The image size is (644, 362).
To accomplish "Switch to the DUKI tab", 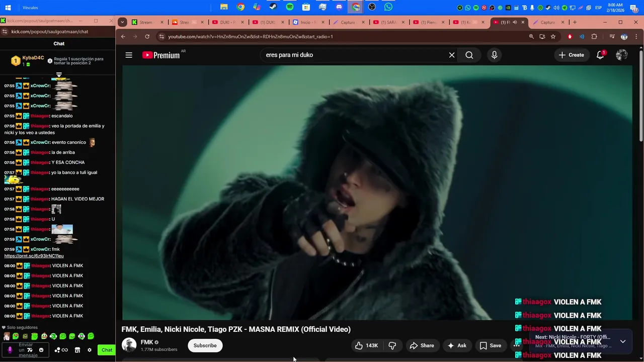I will pyautogui.click(x=228, y=22).
